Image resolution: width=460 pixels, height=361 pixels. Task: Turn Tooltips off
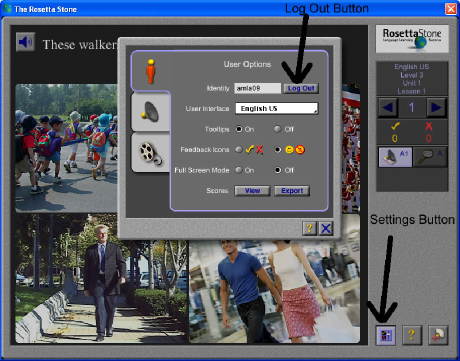coord(277,129)
